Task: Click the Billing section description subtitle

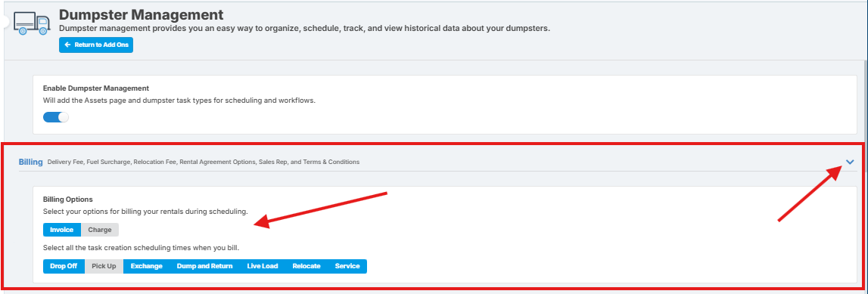Action: [203, 162]
